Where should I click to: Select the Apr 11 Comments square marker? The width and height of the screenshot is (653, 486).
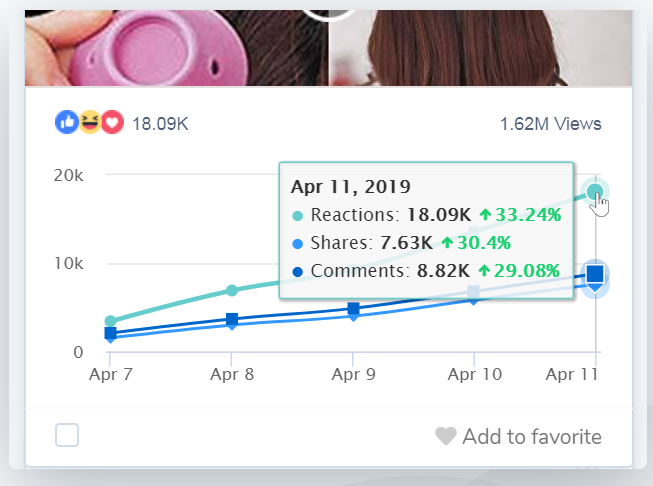595,273
